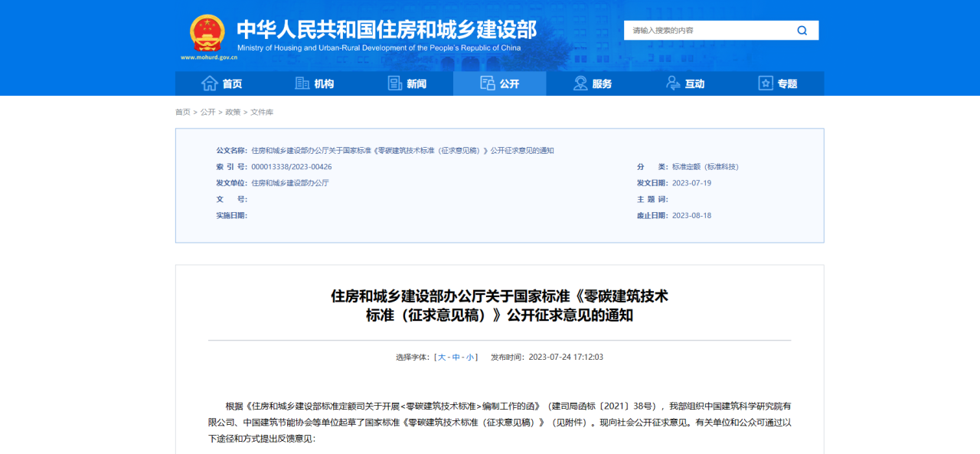Enlarge text by clicking 大 font option
The image size is (980, 454).
[x=443, y=356]
